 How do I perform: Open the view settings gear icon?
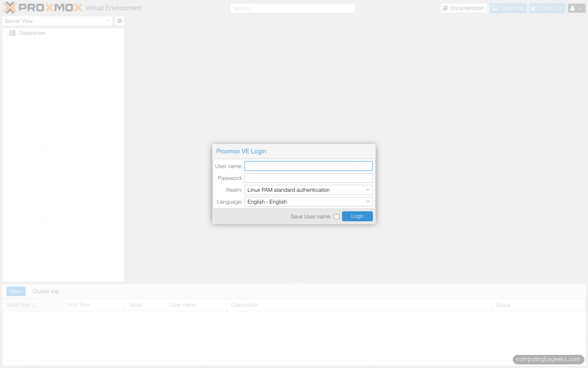pyautogui.click(x=120, y=21)
